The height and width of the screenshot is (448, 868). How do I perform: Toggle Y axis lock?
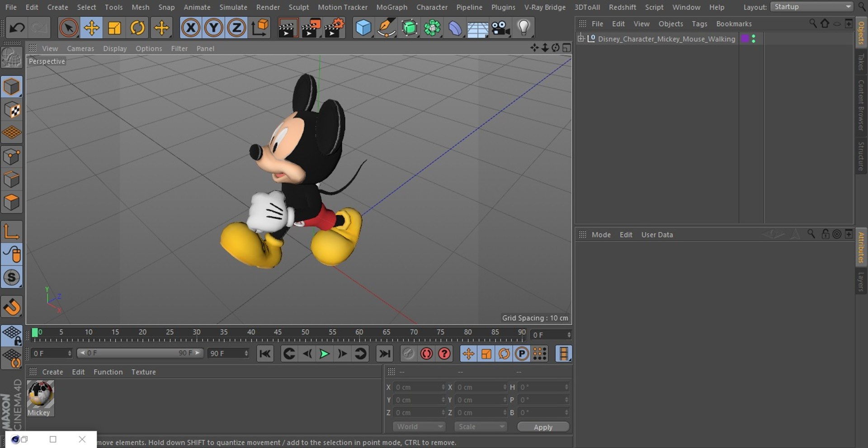213,28
